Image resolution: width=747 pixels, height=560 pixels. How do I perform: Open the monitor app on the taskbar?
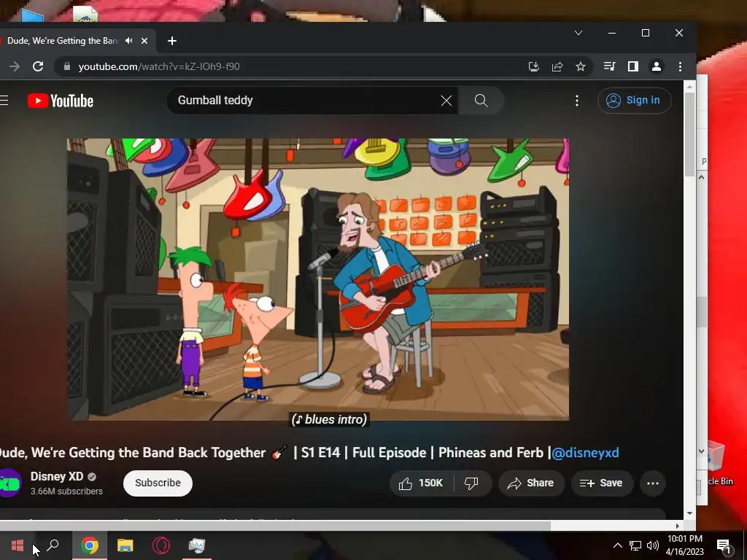tap(197, 545)
